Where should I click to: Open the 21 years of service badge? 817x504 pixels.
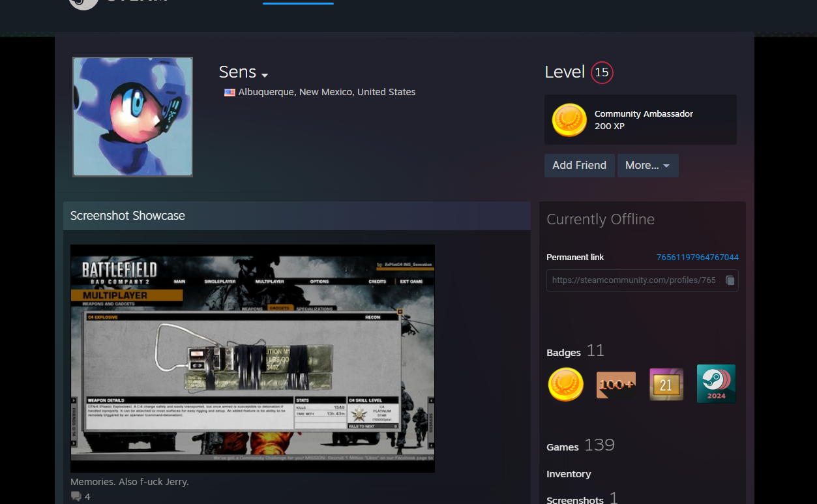666,385
